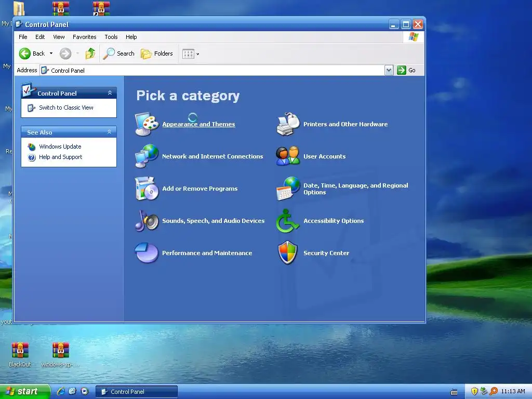Click the Add or Remove Programs text link
This screenshot has height=399, width=532.
(200, 189)
